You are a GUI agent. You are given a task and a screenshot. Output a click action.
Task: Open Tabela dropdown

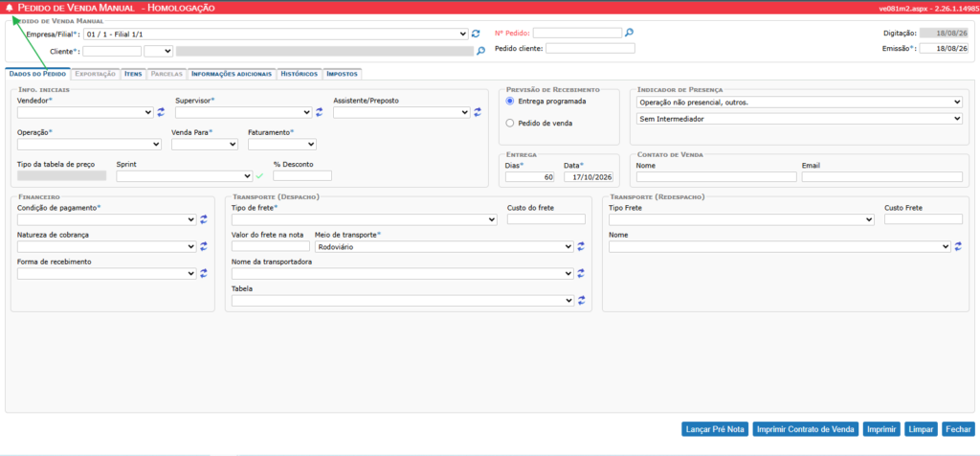[x=403, y=300]
